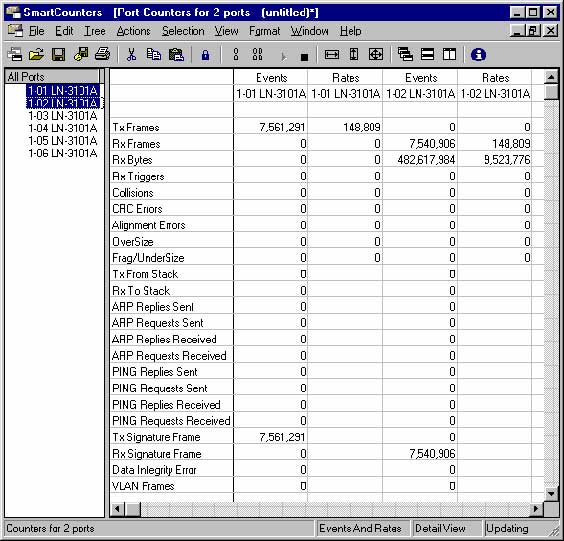Click the black Stop square button
The image size is (564, 541).
point(304,57)
